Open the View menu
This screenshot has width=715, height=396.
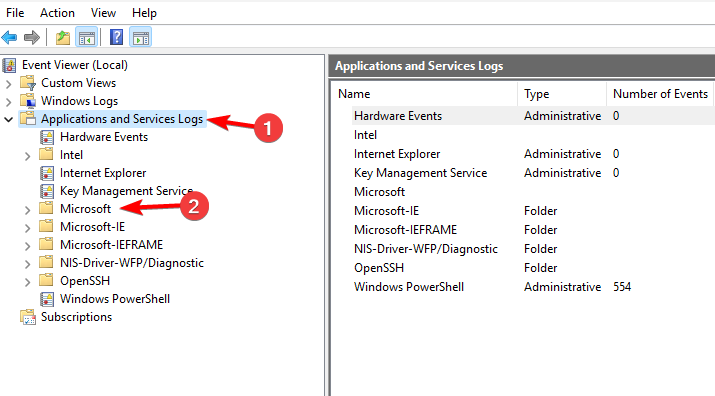click(103, 13)
